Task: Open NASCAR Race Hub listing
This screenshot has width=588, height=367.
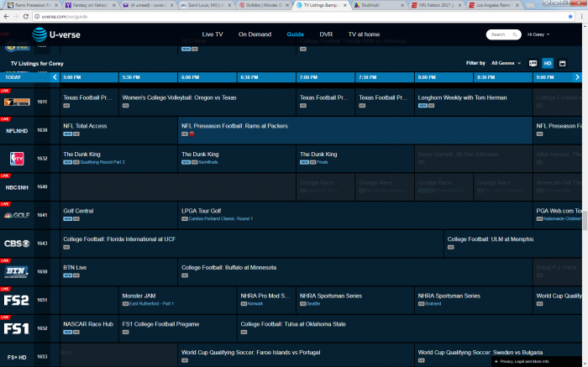Action: point(89,328)
